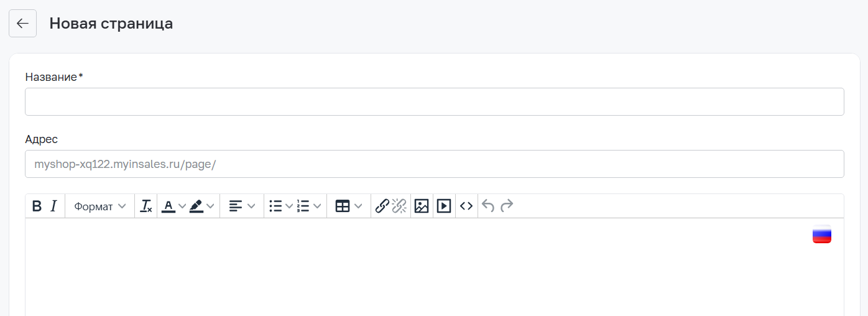Viewport: 868px width, 316px height.
Task: Insert a hyperlink
Action: click(382, 206)
